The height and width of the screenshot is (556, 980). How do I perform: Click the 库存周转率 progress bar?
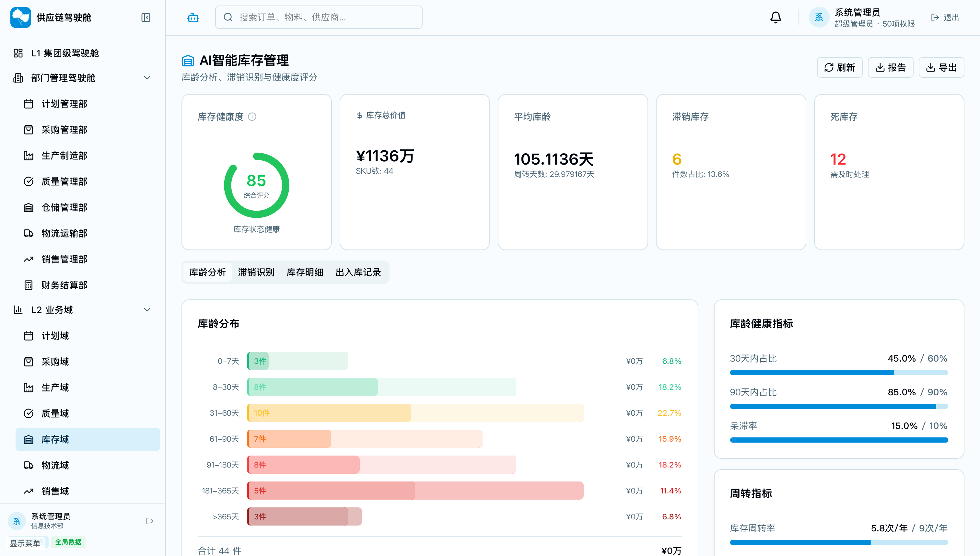(x=839, y=542)
